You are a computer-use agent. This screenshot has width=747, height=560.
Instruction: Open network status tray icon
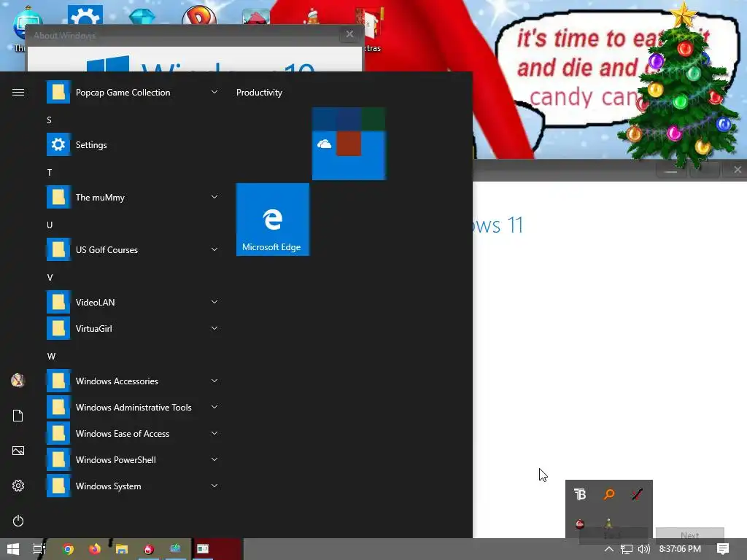[x=627, y=549]
